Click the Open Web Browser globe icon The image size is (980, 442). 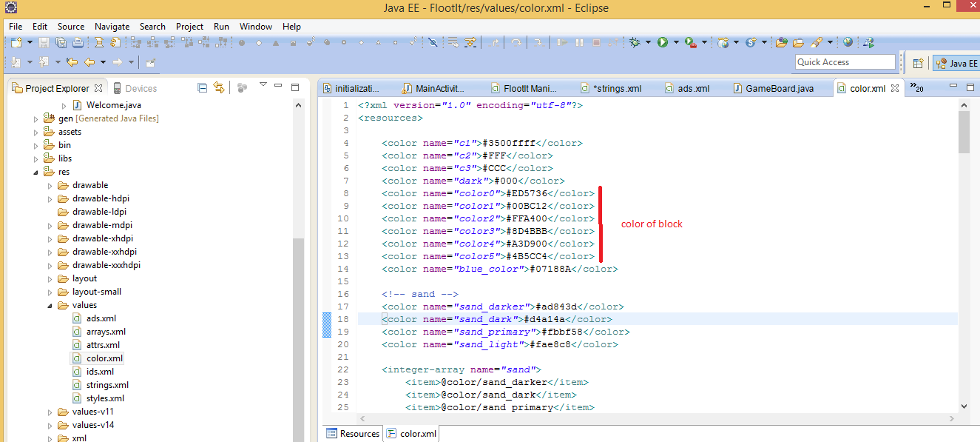pos(848,43)
